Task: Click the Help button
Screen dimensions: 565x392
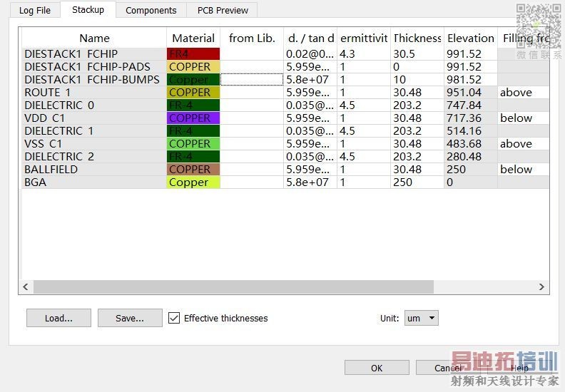Action: click(519, 368)
